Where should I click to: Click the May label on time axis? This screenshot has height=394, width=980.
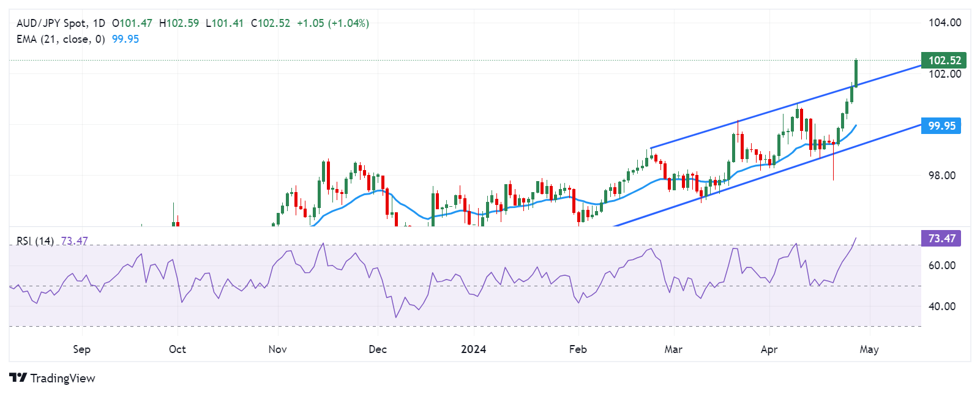click(x=869, y=349)
